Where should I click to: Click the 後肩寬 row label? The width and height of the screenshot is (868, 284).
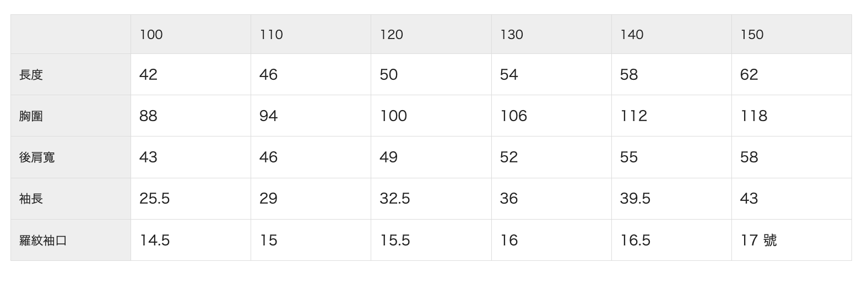[37, 157]
